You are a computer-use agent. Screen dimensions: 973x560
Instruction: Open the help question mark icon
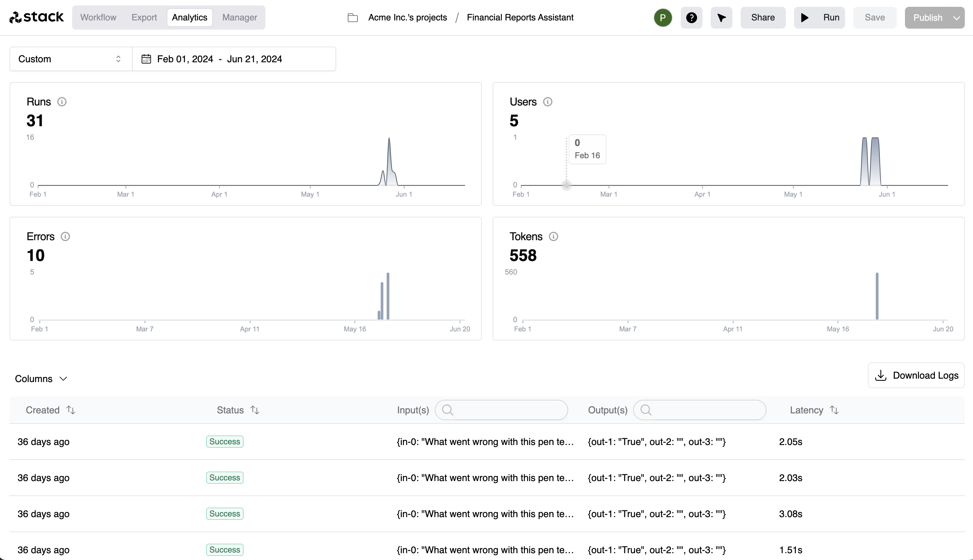tap(692, 18)
